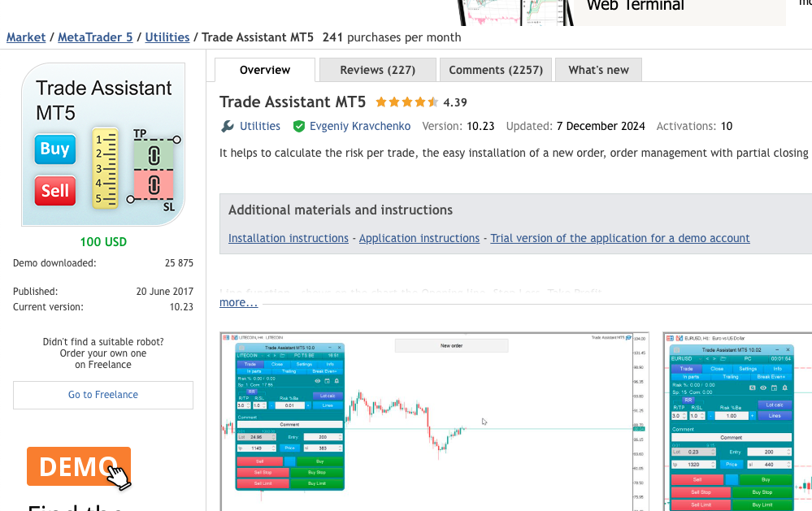
Task: Select the Overview tab
Action: click(265, 70)
